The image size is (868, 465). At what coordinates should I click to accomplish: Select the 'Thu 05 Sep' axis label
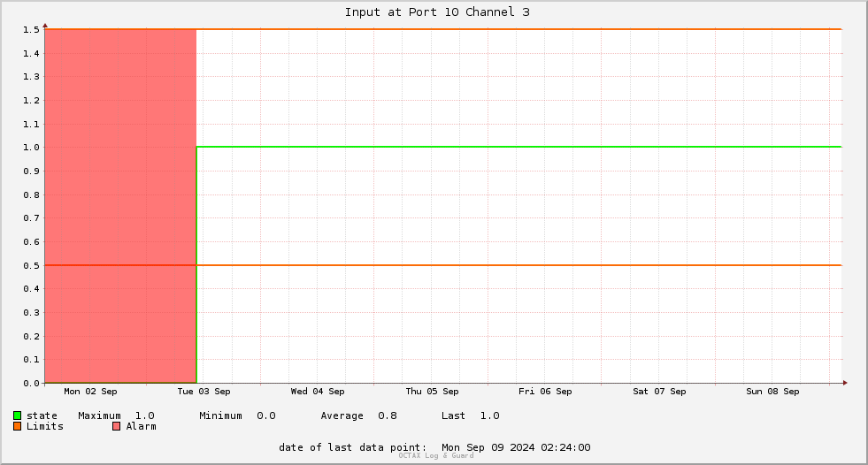coord(433,392)
